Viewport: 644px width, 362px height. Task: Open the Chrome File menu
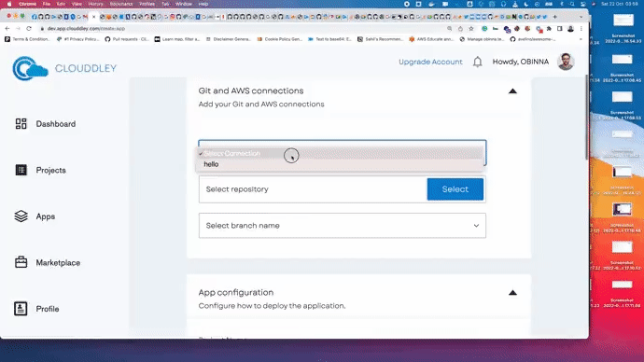click(47, 4)
